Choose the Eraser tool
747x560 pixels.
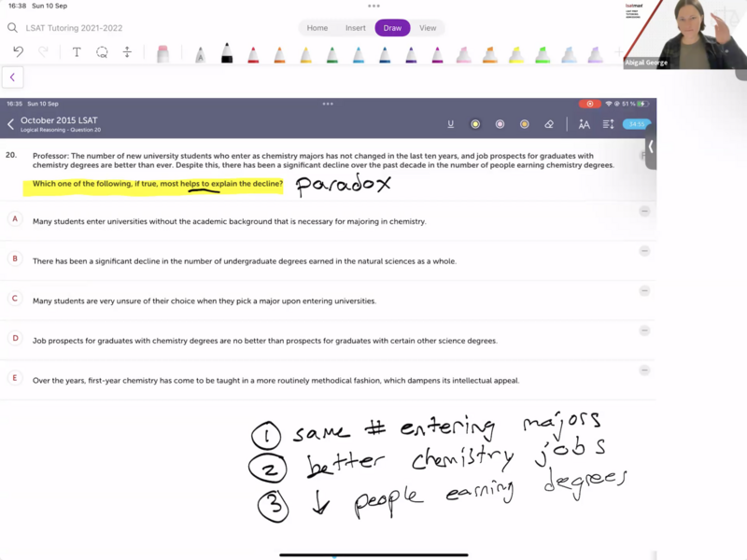(x=162, y=54)
